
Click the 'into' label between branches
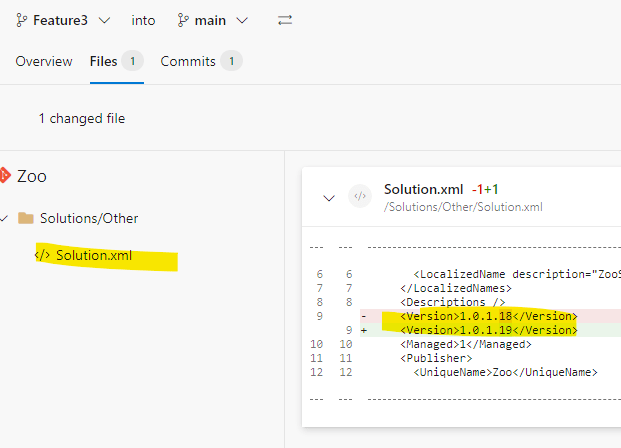[x=143, y=20]
